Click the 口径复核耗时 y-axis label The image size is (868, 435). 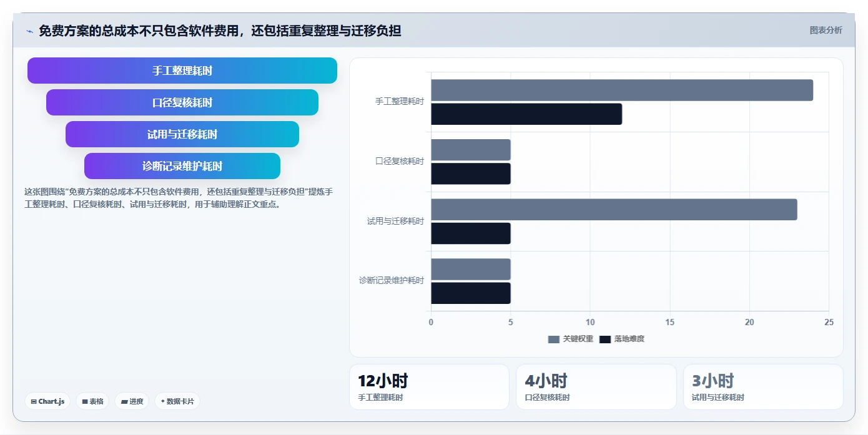point(400,161)
